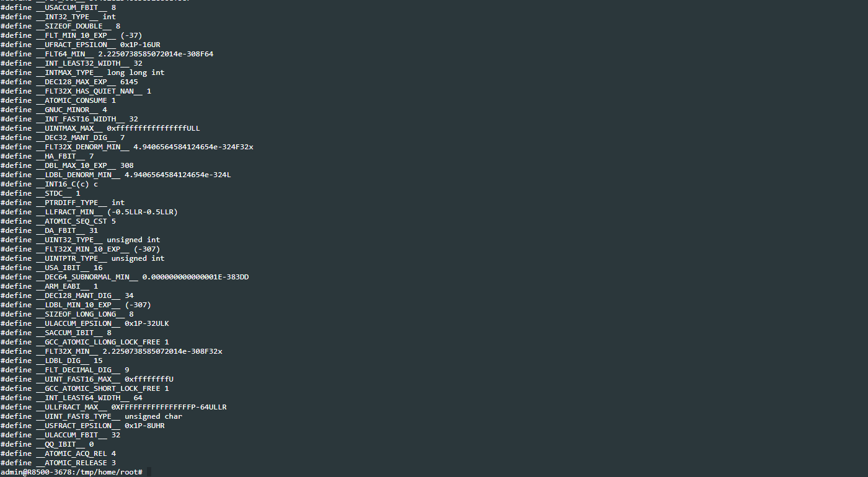Click the __GNUC_MINOR__ 4 line
Screen dimensions: 868x477
[x=54, y=110]
